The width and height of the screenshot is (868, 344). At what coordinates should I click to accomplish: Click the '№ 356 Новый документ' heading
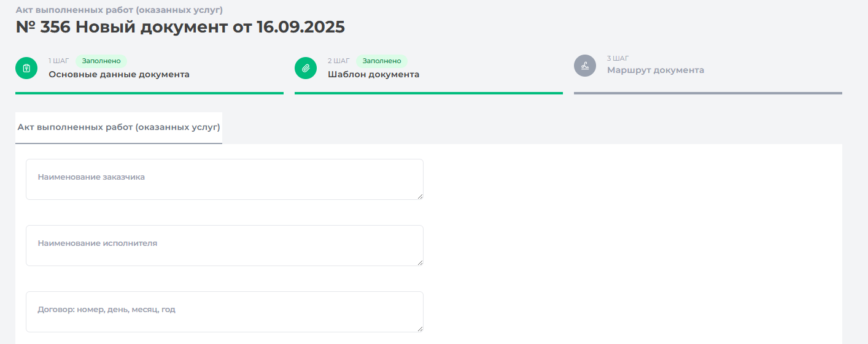click(180, 27)
